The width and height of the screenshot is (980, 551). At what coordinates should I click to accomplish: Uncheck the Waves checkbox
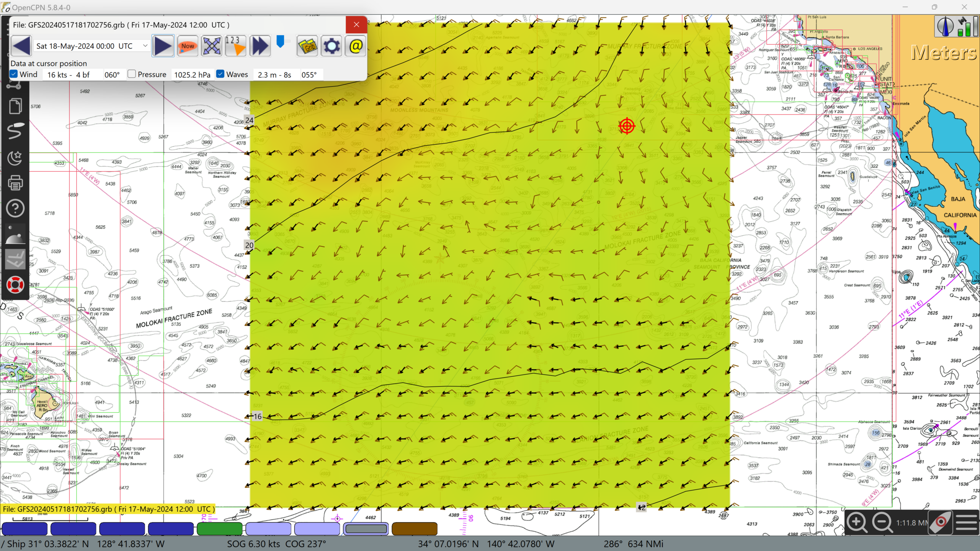220,74
